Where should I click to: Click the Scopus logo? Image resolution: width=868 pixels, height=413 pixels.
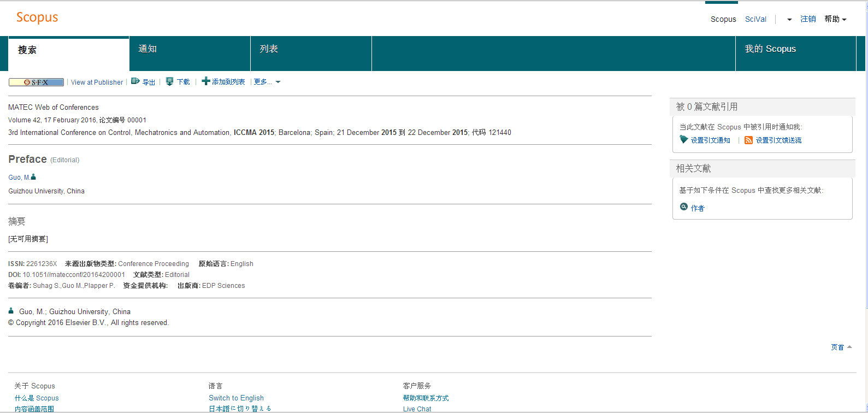tap(37, 17)
